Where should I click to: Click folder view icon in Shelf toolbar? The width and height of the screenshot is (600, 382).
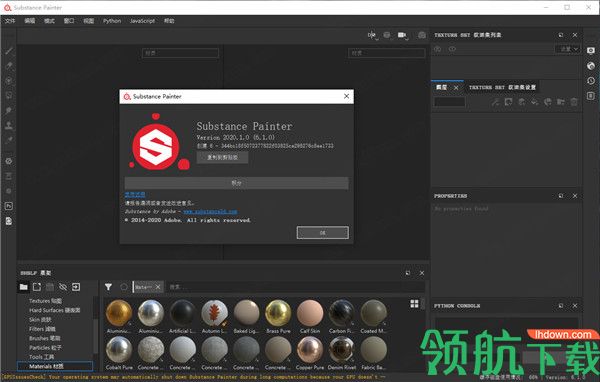[x=24, y=287]
